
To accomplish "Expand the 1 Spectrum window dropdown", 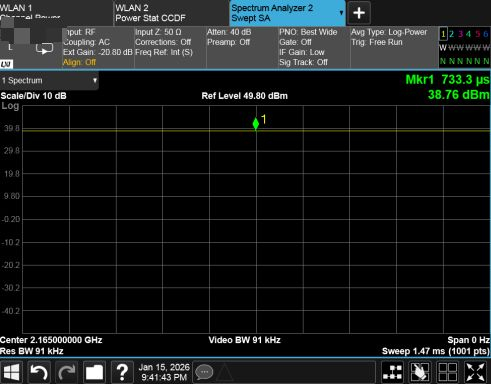I will tap(49, 81).
